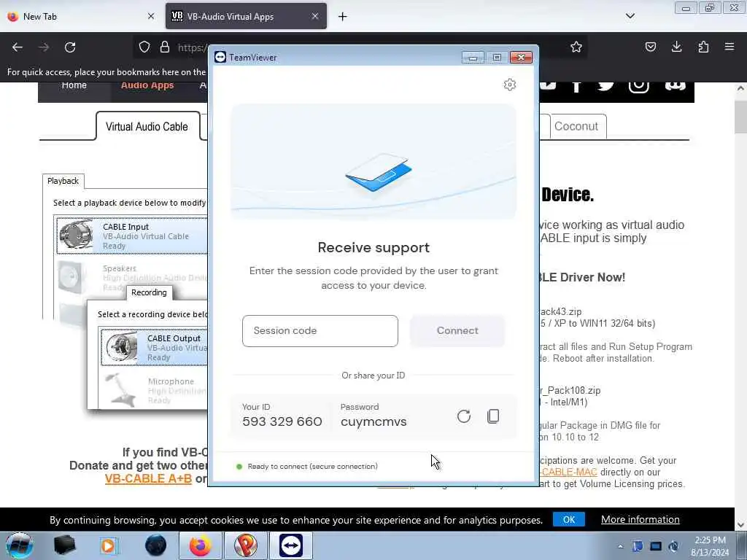Open the VB-Audio Twitter icon

(606, 87)
